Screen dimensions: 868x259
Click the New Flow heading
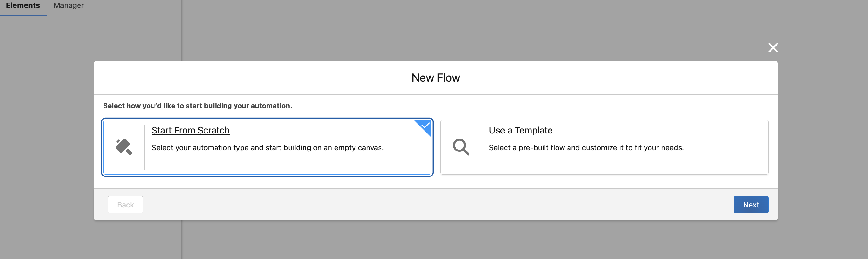[x=436, y=78]
